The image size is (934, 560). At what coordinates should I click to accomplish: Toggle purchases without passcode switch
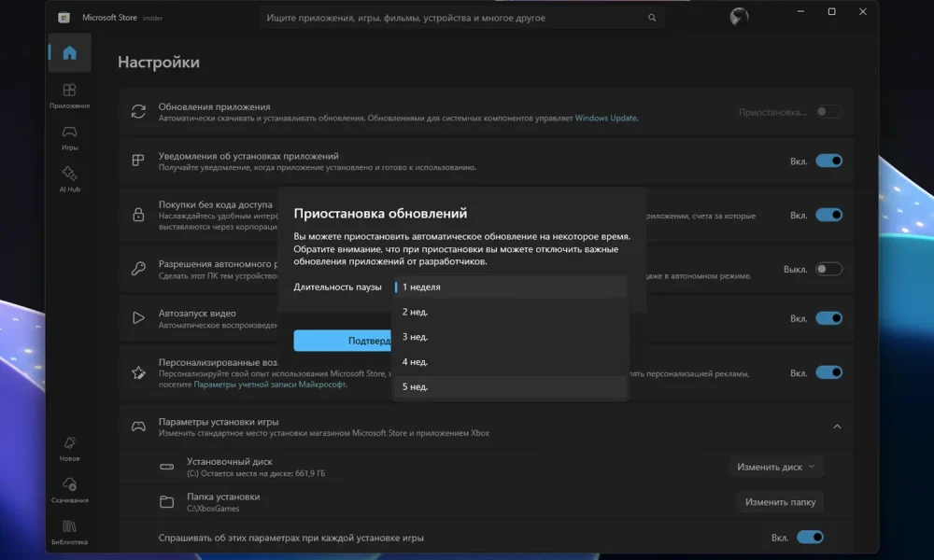click(828, 215)
